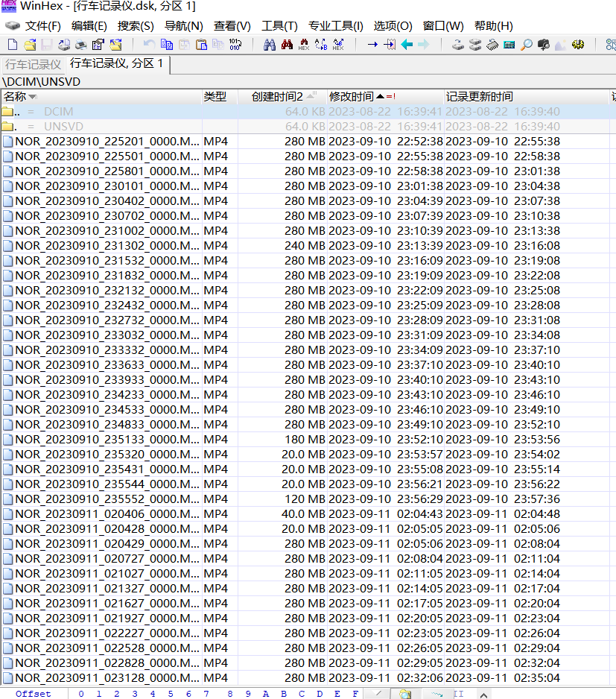616x699 pixels.
Task: Switch to the 行车记录仪, 分区 1 tab
Action: coord(116,64)
